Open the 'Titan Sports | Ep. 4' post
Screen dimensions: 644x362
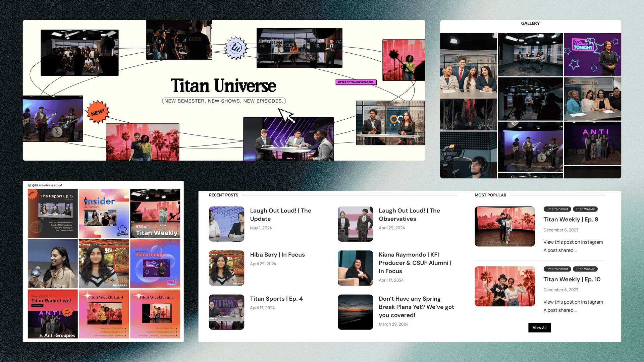(x=276, y=299)
